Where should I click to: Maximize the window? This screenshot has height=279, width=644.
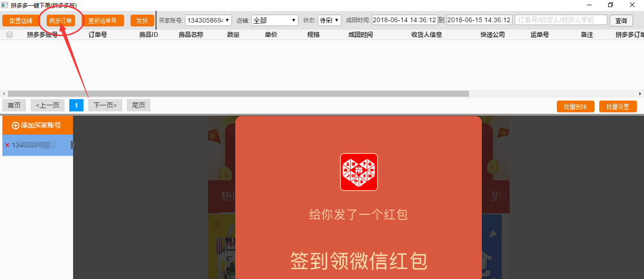coord(611,5)
